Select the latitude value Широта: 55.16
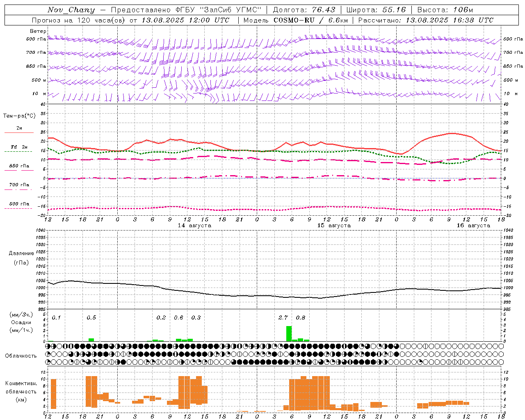 [376, 10]
